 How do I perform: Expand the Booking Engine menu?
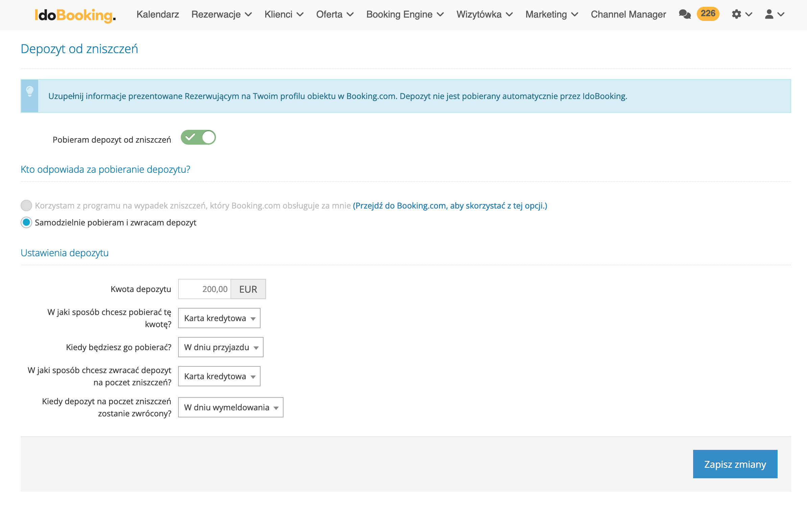[x=405, y=14]
